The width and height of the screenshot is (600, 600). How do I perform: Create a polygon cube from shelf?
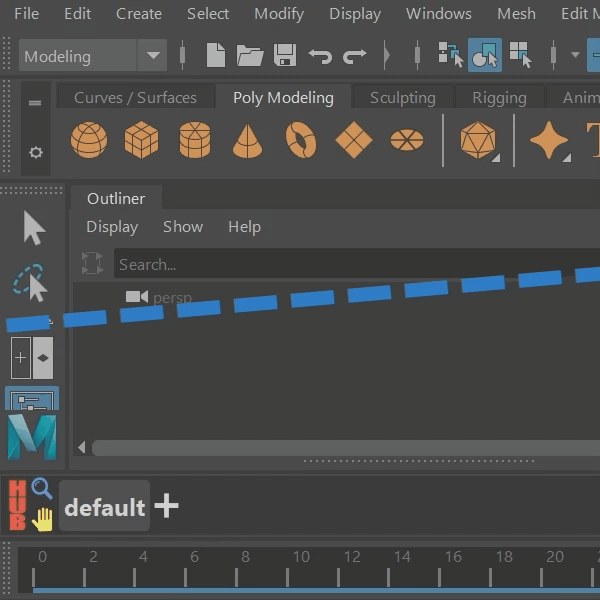pyautogui.click(x=142, y=140)
